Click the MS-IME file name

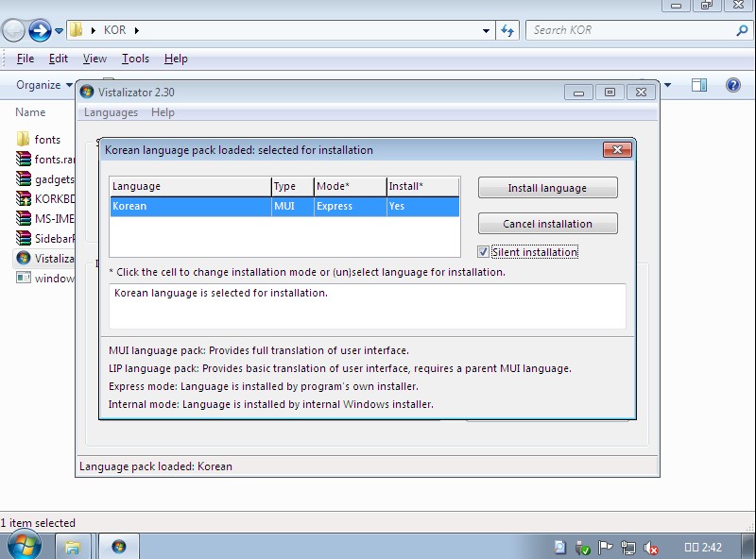(55, 219)
